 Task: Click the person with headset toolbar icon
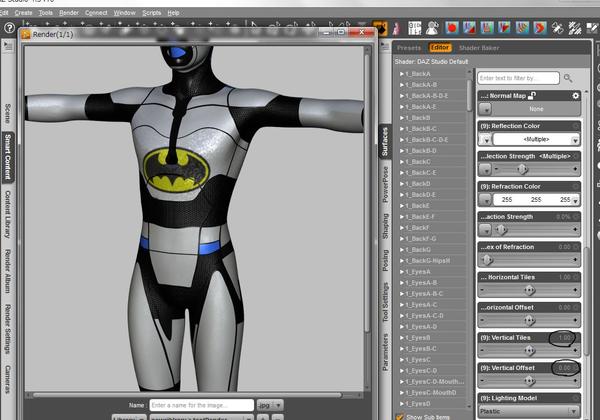[433, 28]
